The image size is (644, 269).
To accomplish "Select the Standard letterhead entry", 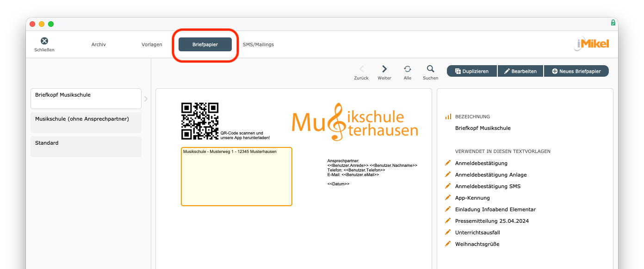I will coord(86,147).
